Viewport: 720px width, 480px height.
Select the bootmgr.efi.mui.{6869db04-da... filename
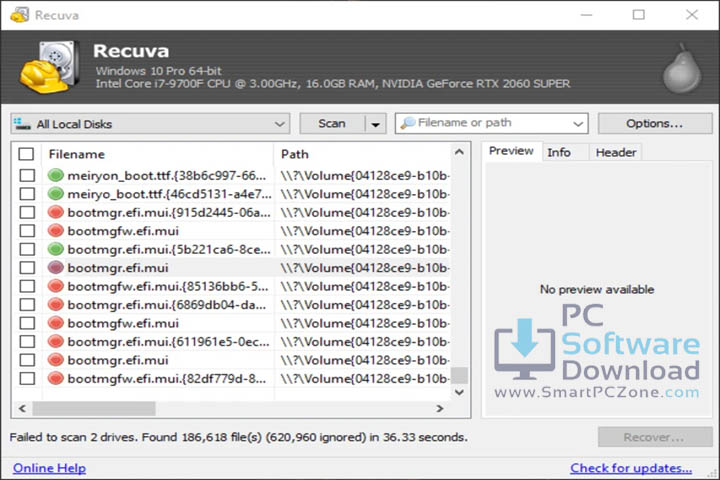(x=167, y=305)
